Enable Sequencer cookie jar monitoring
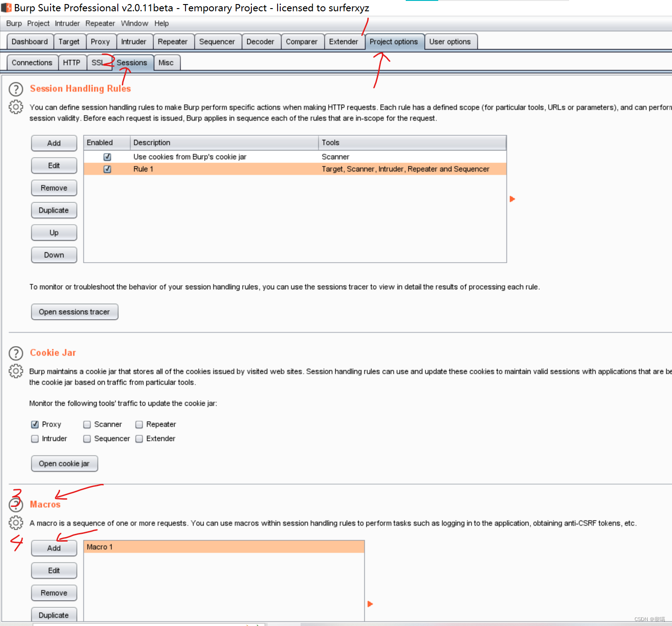 point(87,439)
